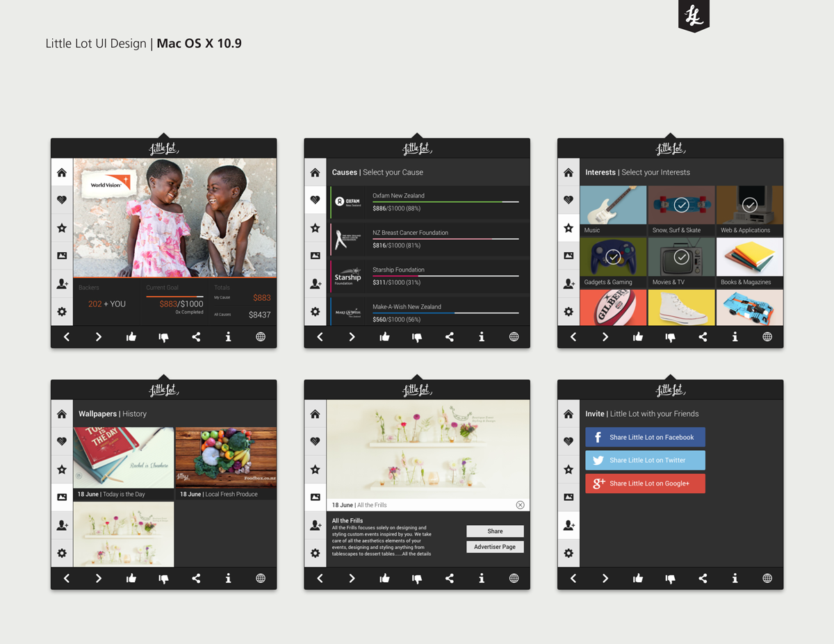Choose the Oxfam New Zealand cause

430,202
